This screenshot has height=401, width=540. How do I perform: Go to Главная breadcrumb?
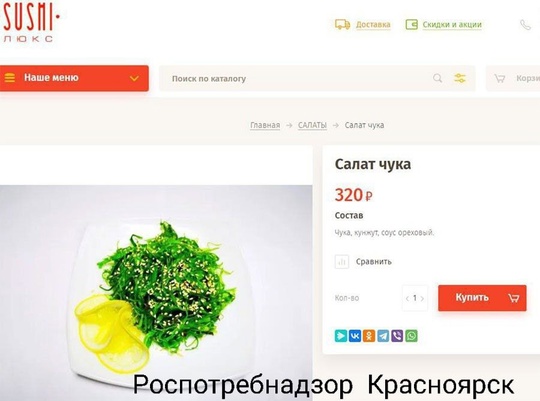point(265,125)
